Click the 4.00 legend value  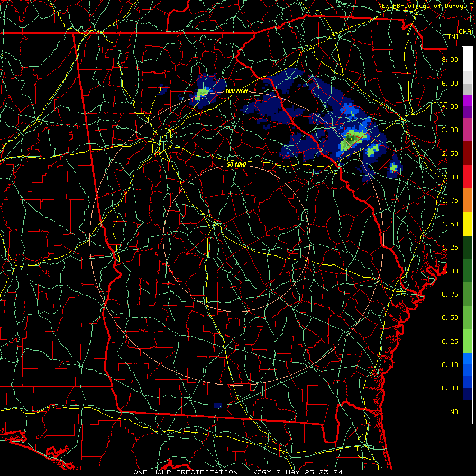coord(450,106)
